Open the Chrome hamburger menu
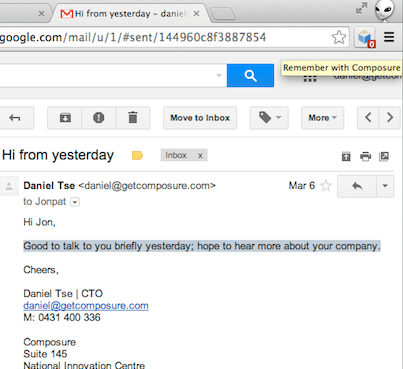 [x=389, y=37]
